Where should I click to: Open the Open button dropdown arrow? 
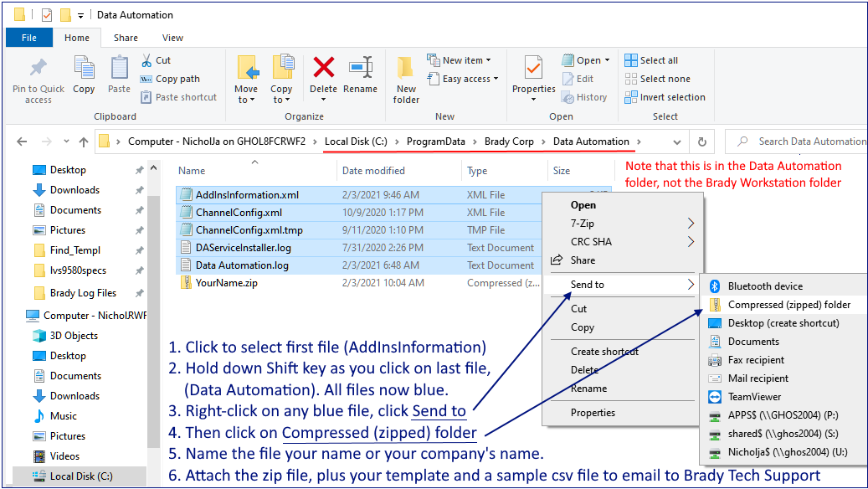point(608,59)
